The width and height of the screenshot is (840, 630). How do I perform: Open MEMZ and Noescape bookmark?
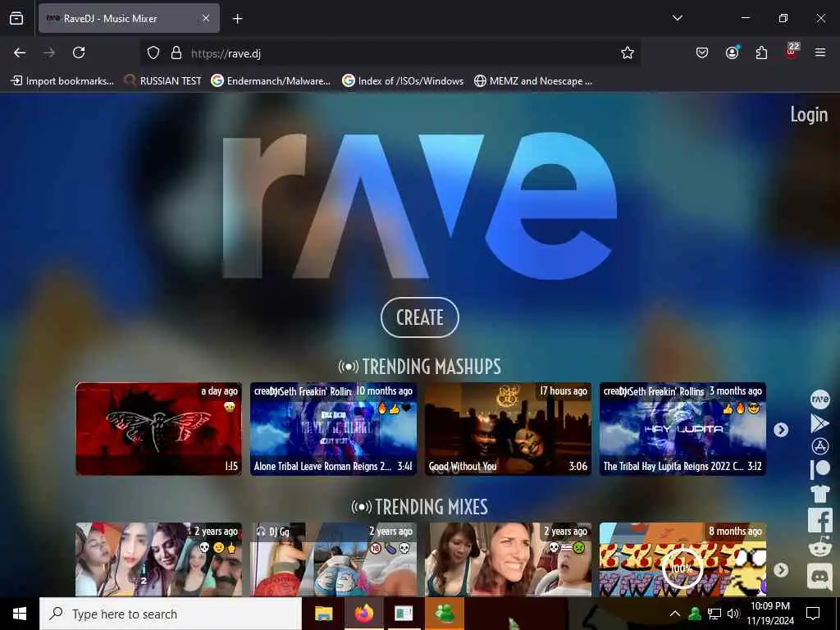(533, 81)
